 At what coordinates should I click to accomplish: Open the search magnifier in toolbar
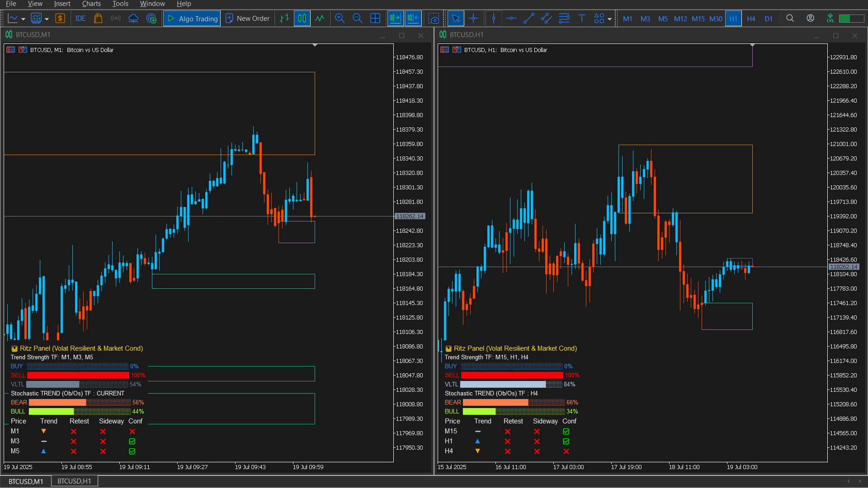tap(790, 19)
